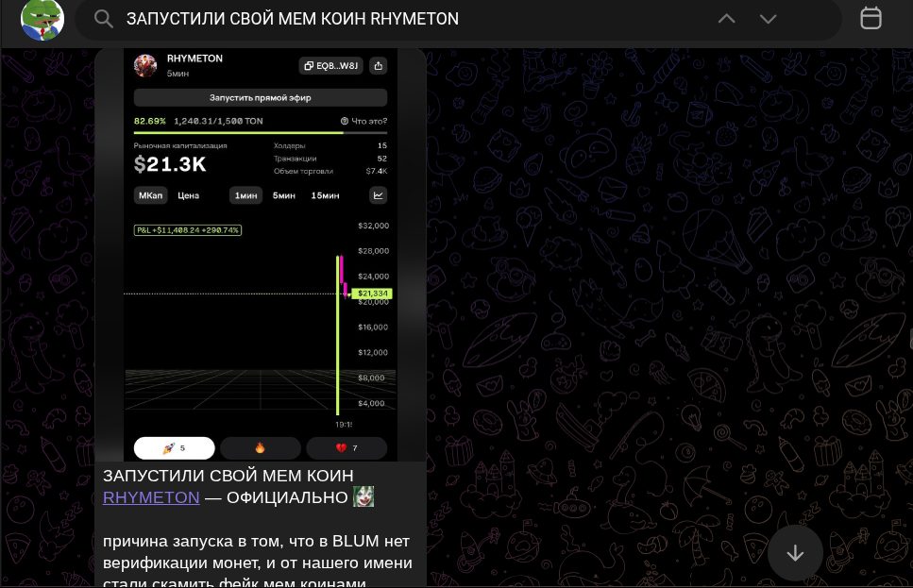Screen dimensions: 913x588
Task: Click the Транзакции count row
Action: pos(330,159)
